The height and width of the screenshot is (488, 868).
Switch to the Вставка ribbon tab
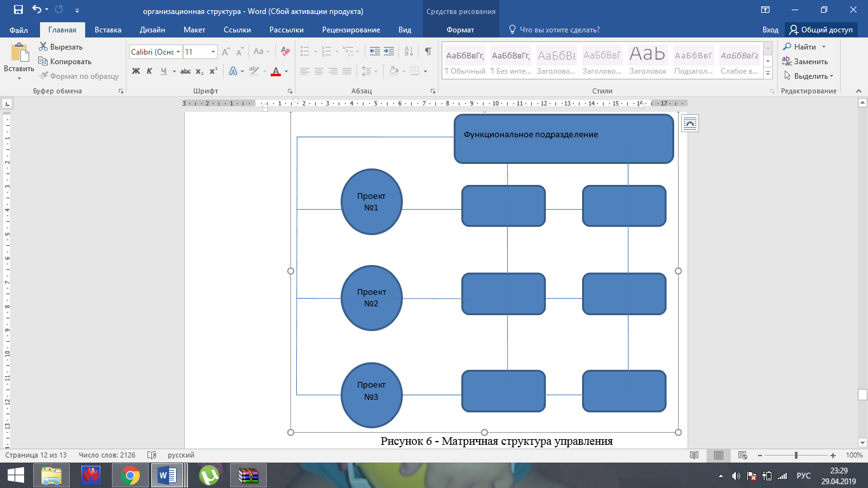[107, 30]
